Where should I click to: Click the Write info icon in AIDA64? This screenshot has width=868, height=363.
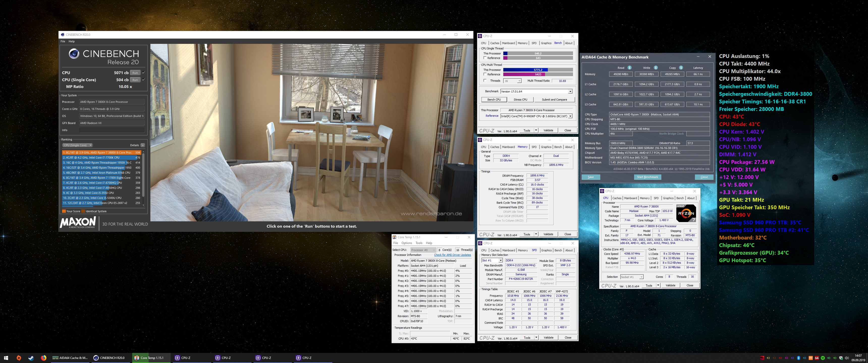point(655,68)
